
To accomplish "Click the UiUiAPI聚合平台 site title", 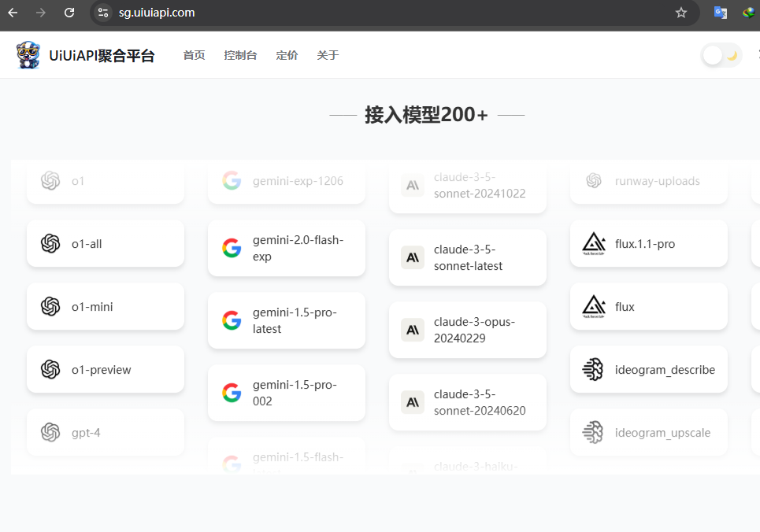I will click(x=102, y=56).
